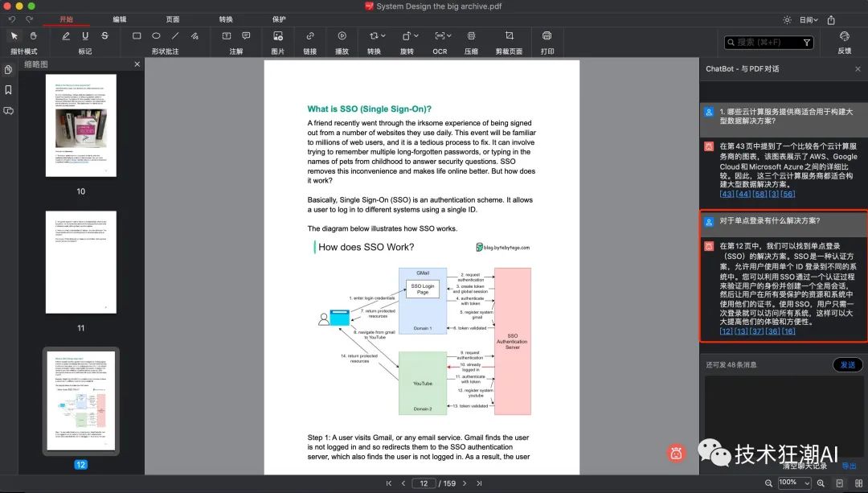This screenshot has height=493, width=868.
Task: Switch to the 编辑 tab
Action: point(120,19)
